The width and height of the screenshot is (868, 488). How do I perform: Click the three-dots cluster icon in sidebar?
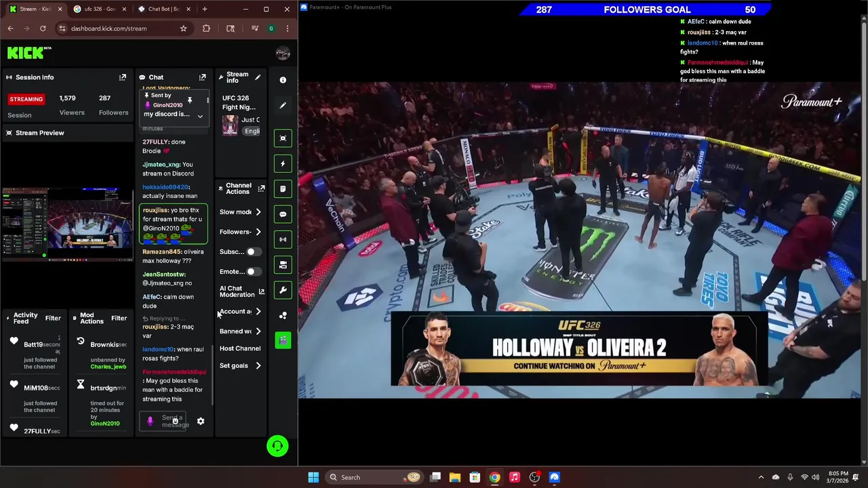(x=283, y=315)
